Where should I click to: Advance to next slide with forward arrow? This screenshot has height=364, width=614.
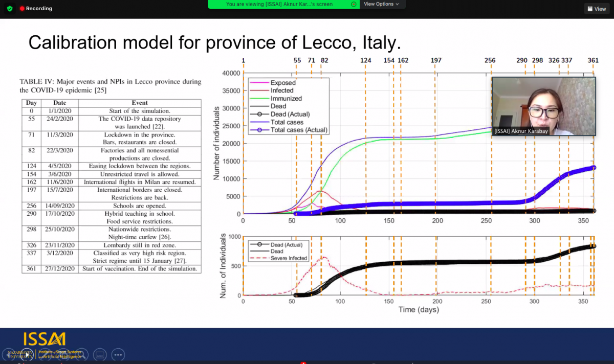coord(28,354)
